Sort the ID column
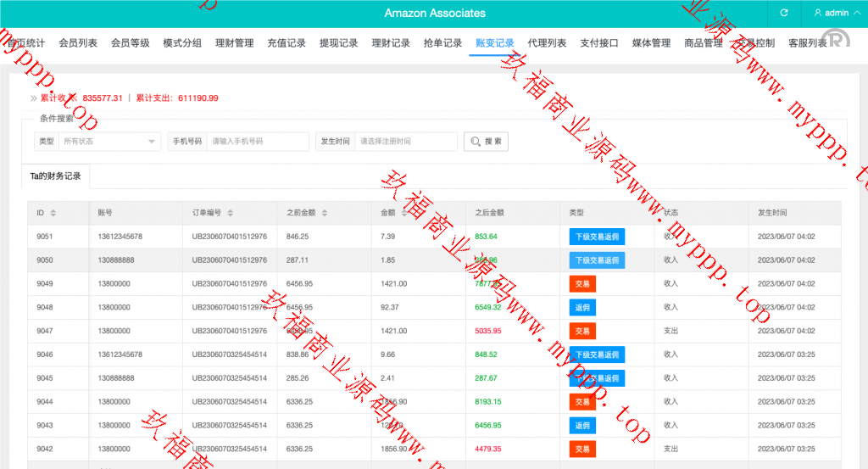This screenshot has width=868, height=469. click(53, 213)
